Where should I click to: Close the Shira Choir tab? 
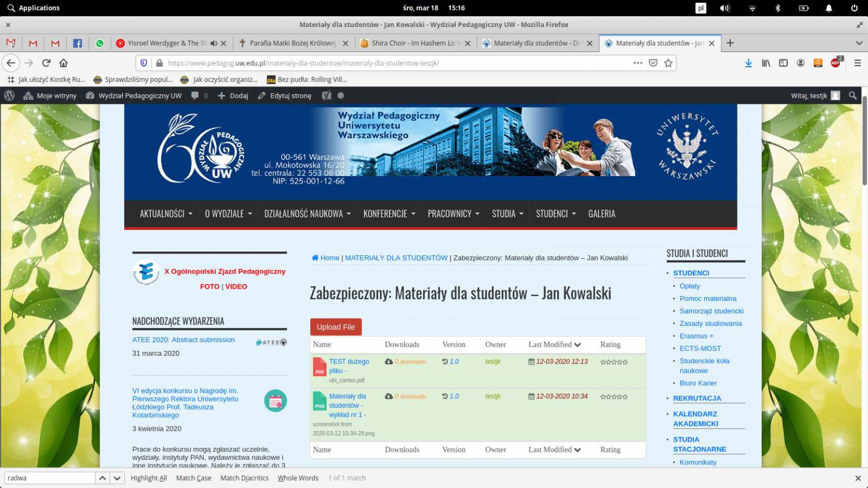tap(467, 43)
